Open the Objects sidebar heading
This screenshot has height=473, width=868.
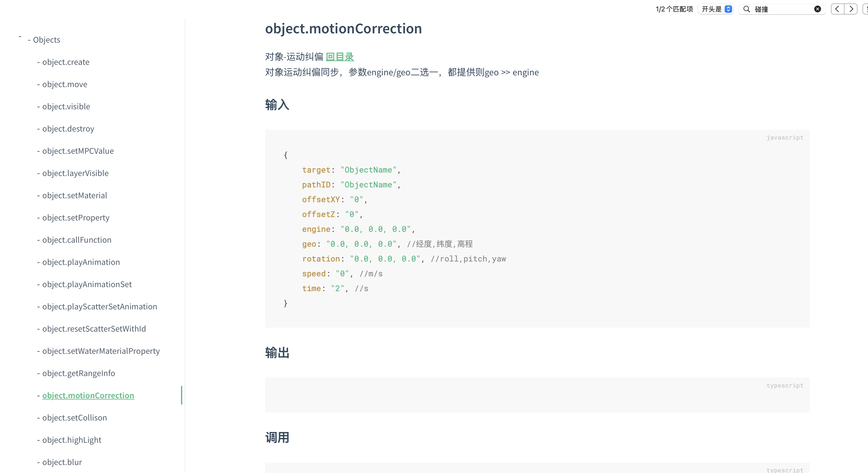(x=47, y=40)
